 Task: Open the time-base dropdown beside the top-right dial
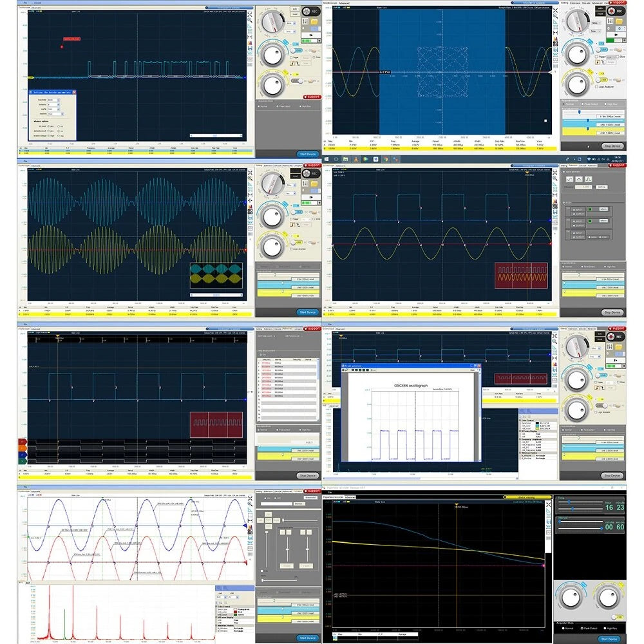pos(596,23)
